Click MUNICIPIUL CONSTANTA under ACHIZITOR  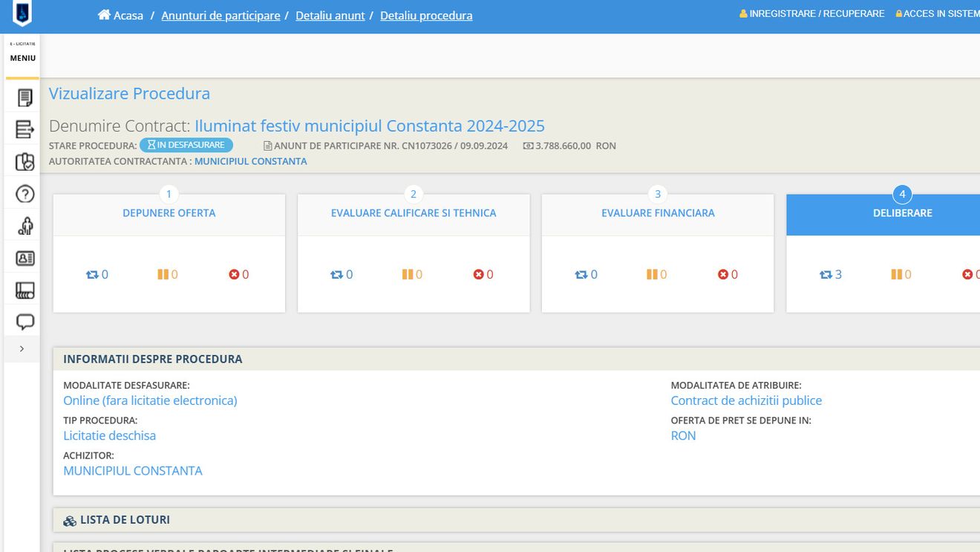pyautogui.click(x=133, y=470)
